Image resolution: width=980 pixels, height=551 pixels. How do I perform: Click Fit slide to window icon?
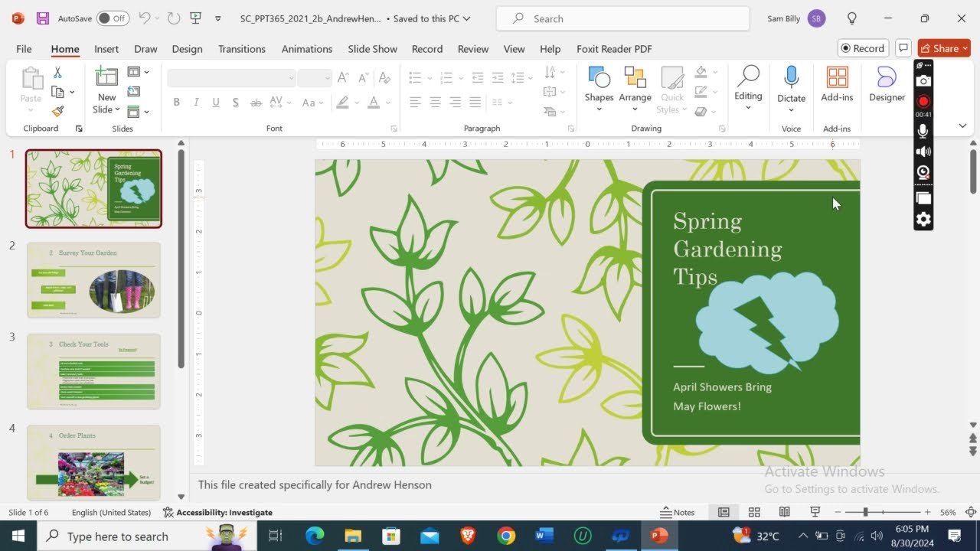[971, 513]
